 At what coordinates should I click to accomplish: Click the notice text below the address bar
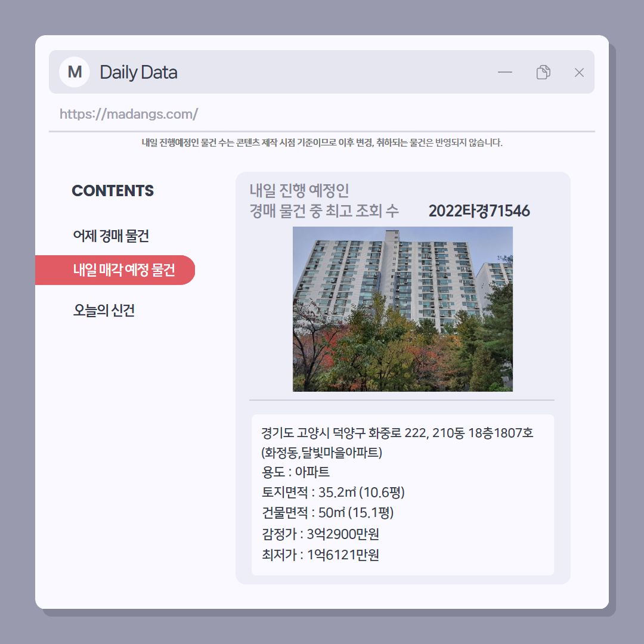[322, 143]
